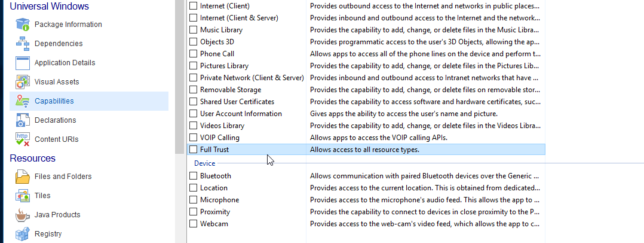Toggle the Webcam capability checkbox
Image resolution: width=644 pixels, height=243 pixels.
tap(193, 224)
